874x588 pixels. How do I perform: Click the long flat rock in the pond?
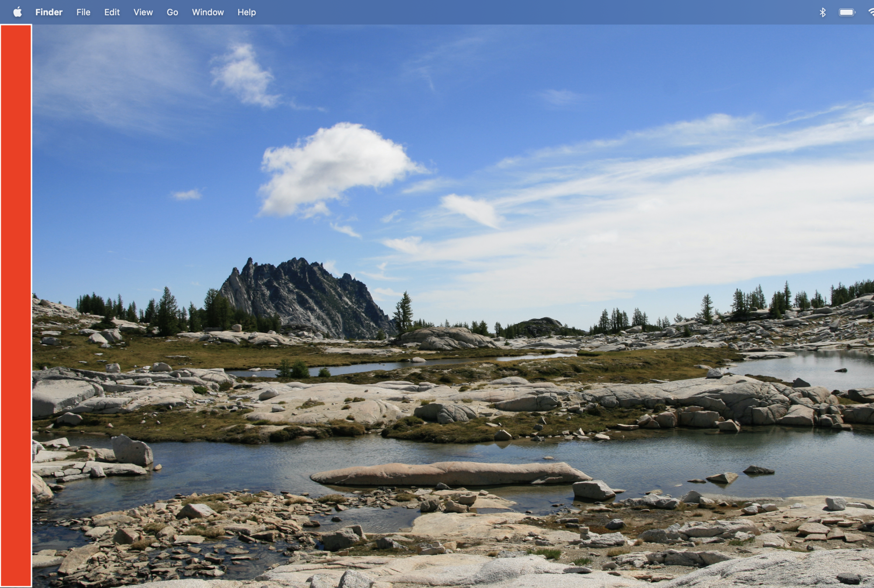(x=450, y=474)
